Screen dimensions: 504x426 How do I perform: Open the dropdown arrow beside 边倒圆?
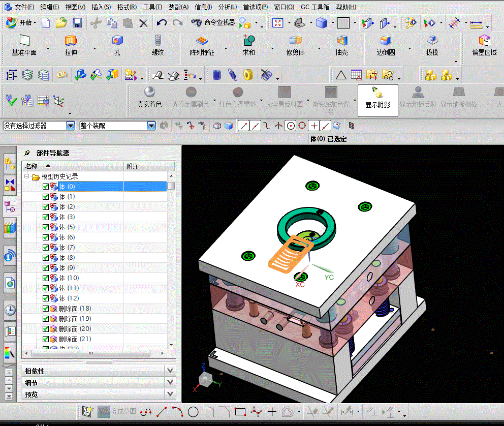coord(409,49)
